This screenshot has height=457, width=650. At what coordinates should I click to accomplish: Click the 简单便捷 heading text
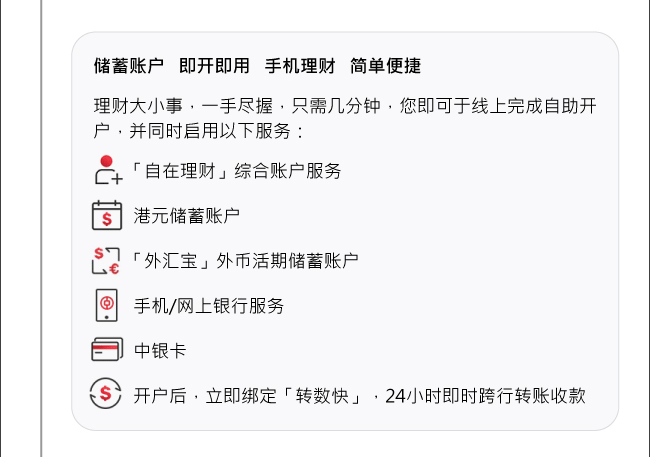[x=386, y=66]
